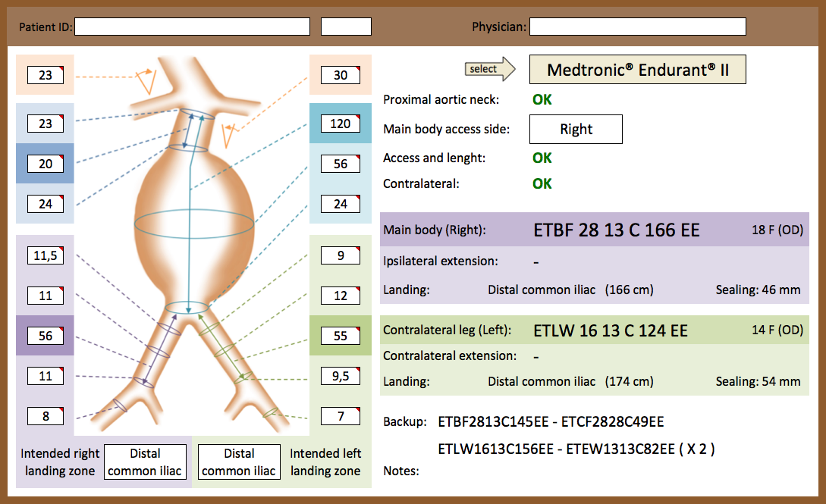Select the 11,5 value field

point(46,255)
